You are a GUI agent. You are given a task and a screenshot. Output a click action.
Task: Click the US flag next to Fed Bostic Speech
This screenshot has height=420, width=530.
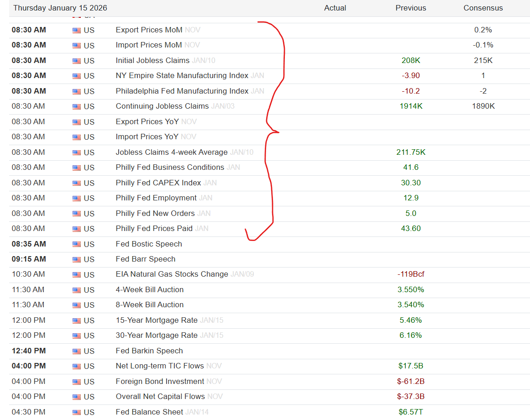point(76,244)
